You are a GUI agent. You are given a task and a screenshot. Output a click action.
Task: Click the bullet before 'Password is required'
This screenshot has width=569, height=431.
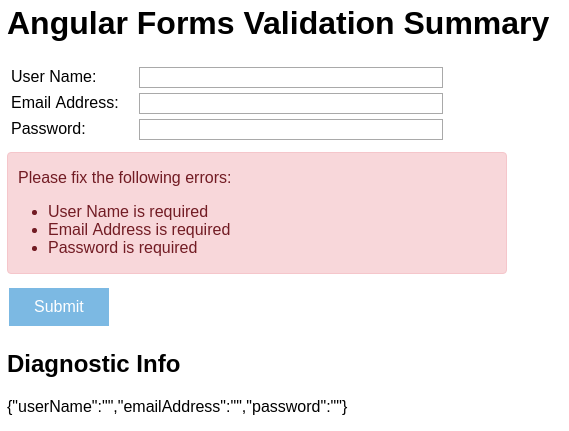(35, 249)
